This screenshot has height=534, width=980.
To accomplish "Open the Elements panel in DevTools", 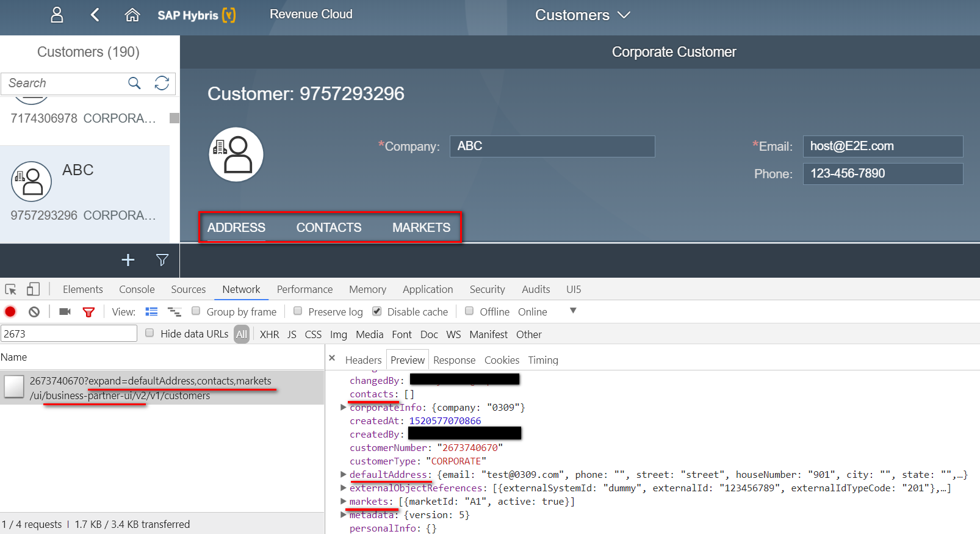I will tap(83, 289).
